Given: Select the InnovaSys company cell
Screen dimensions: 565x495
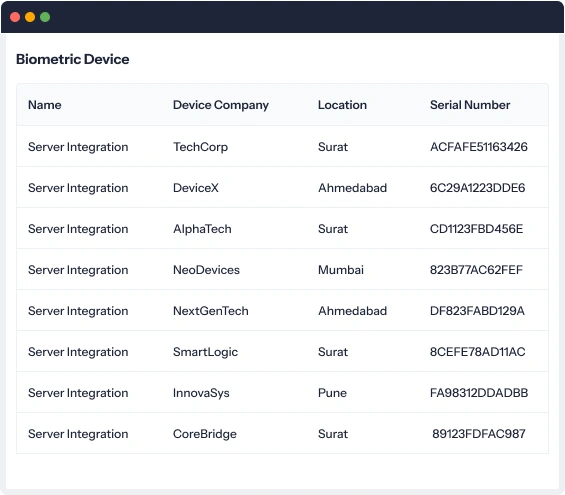Looking at the screenshot, I should (x=201, y=393).
